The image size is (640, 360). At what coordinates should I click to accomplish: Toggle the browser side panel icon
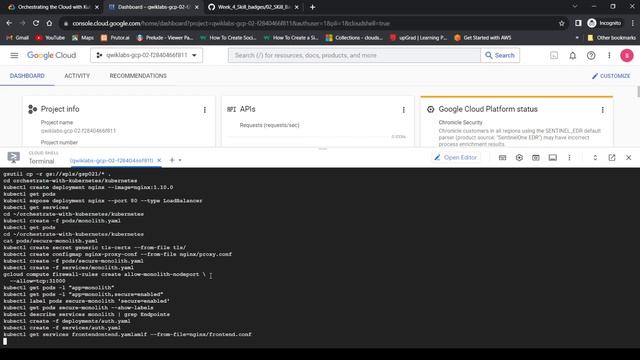[578, 23]
